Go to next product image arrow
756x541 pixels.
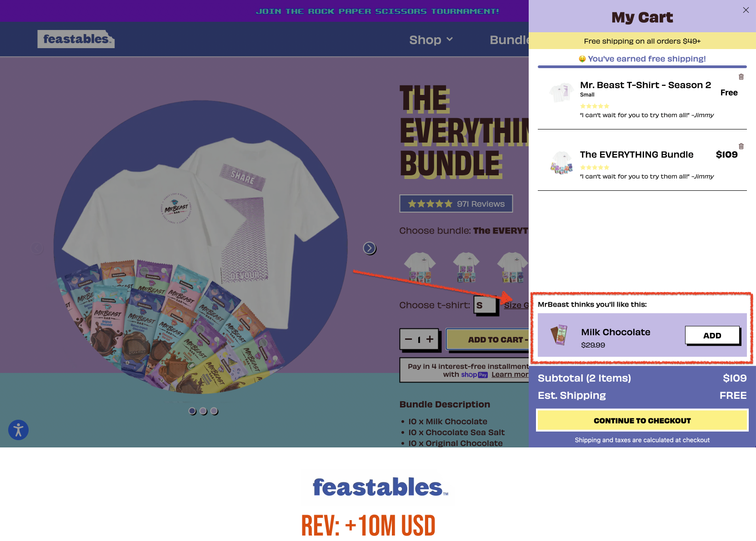(x=370, y=248)
